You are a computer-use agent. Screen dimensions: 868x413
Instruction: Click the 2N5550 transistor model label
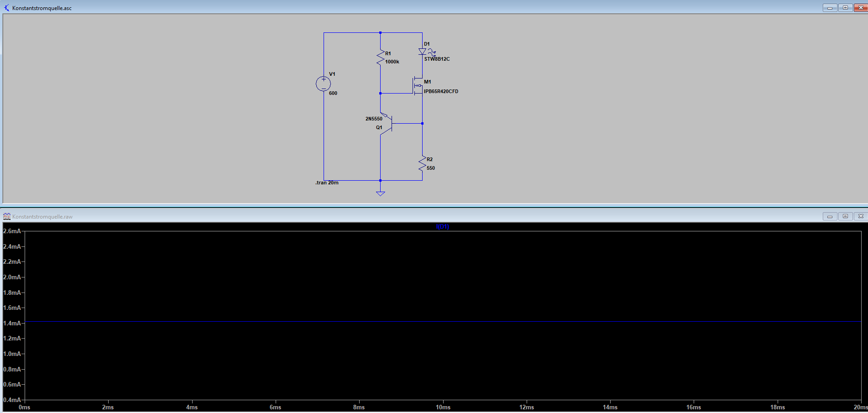374,119
